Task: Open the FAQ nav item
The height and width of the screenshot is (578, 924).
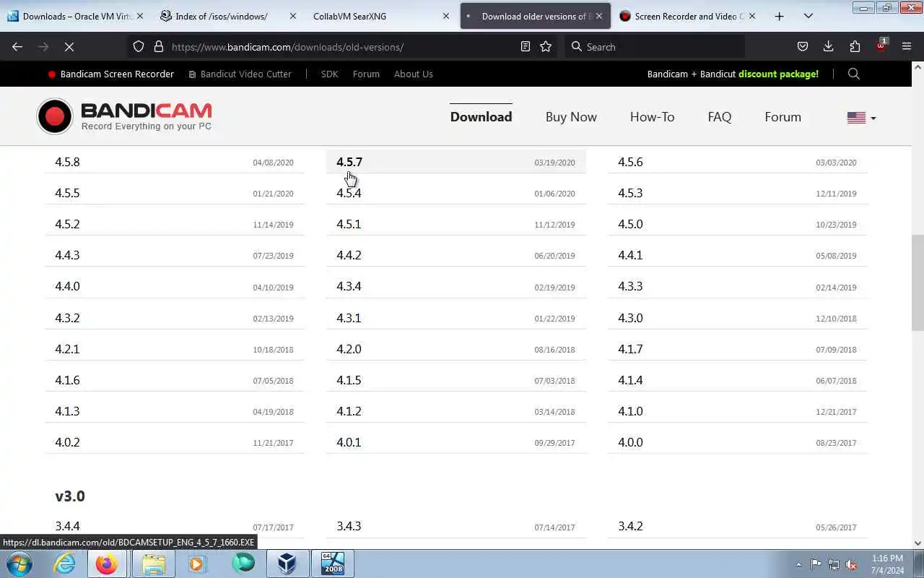Action: 720,117
